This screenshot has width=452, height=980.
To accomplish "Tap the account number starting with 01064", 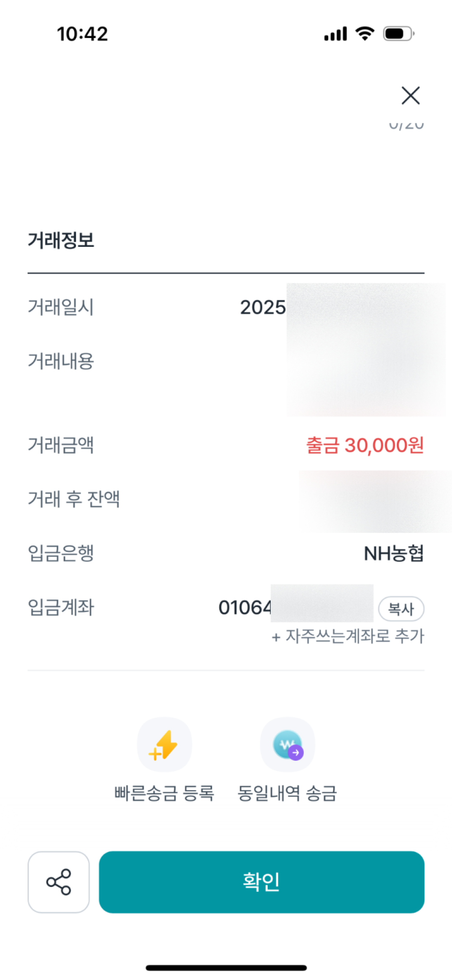I will pyautogui.click(x=245, y=608).
